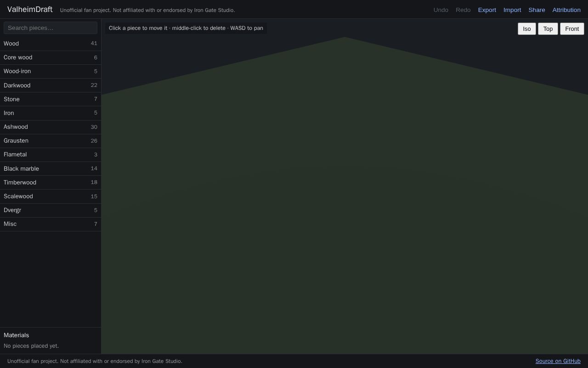Image resolution: width=588 pixels, height=368 pixels.
Task: Expand the Misc category
Action: coord(51,224)
